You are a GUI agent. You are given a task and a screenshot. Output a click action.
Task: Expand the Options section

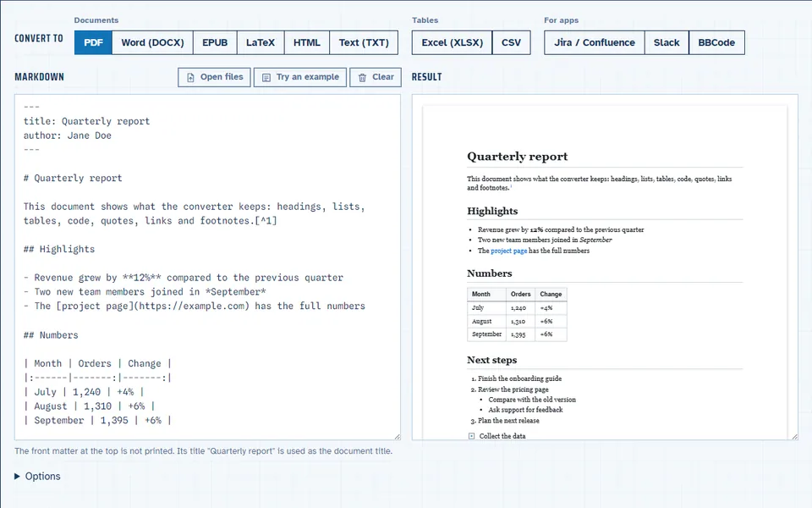click(37, 476)
